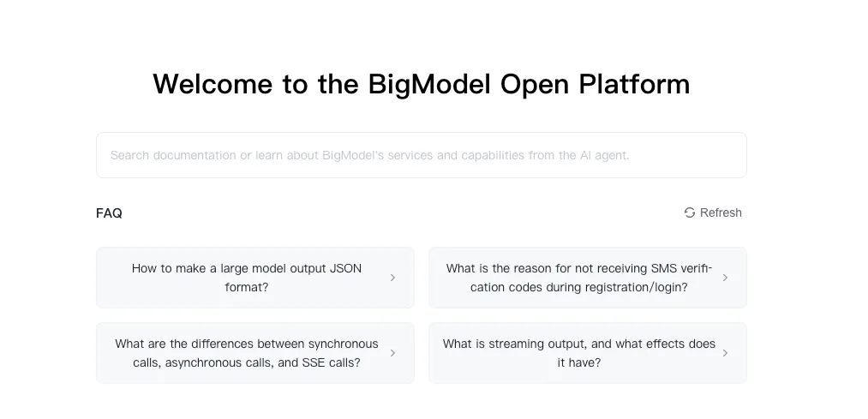Image resolution: width=868 pixels, height=419 pixels.
Task: Click the Refresh text label
Action: 721,212
